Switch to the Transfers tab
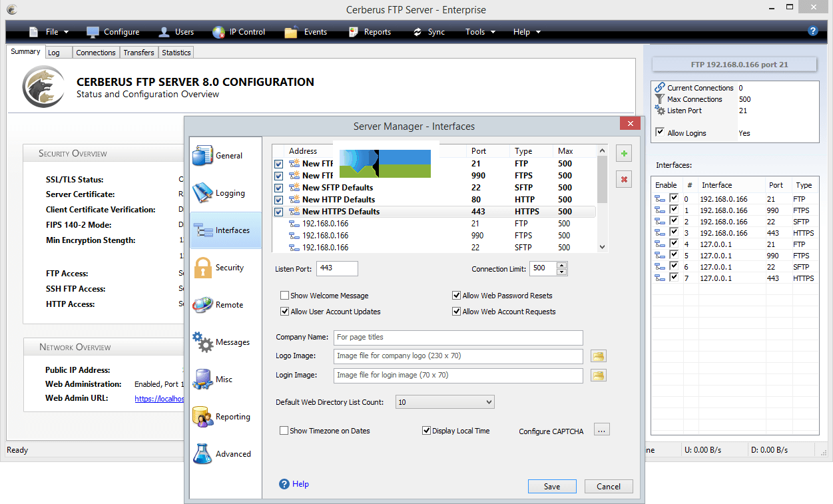The height and width of the screenshot is (504, 833). click(x=139, y=53)
